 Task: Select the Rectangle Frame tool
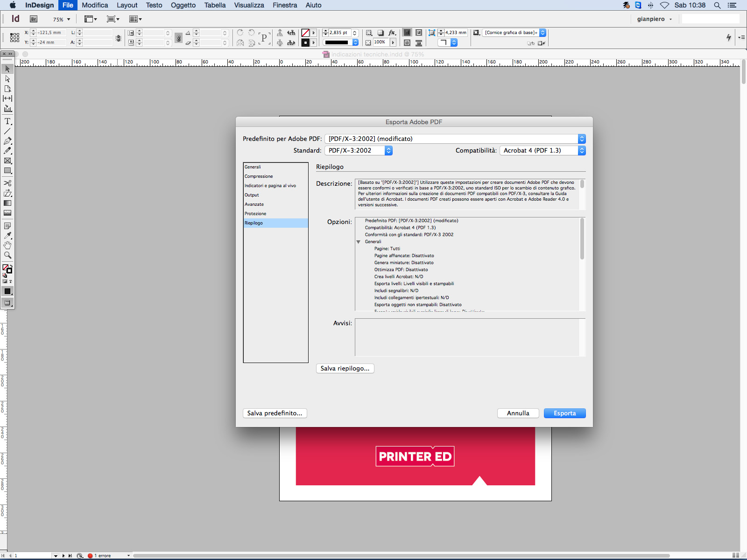7,161
